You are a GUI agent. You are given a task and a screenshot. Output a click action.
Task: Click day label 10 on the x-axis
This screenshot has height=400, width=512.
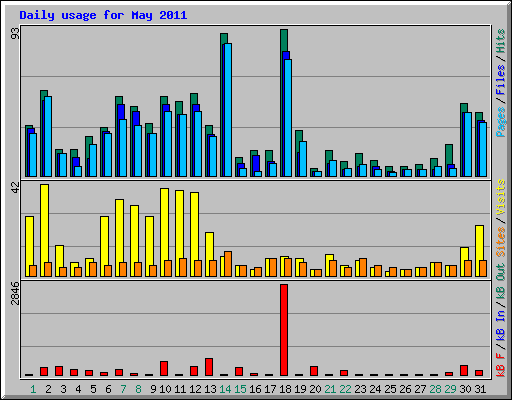pos(165,389)
